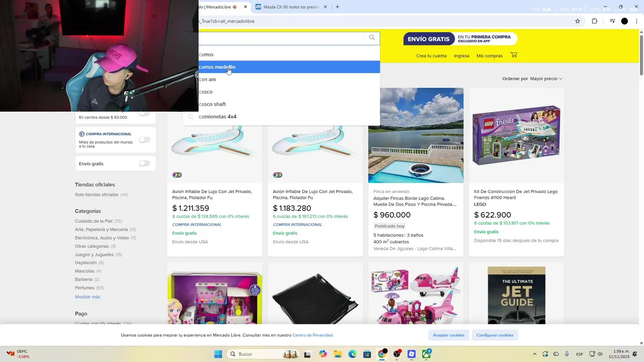The image size is (644, 362).
Task: Click the Windows taskbar 'Buscar' search box
Action: 262,354
